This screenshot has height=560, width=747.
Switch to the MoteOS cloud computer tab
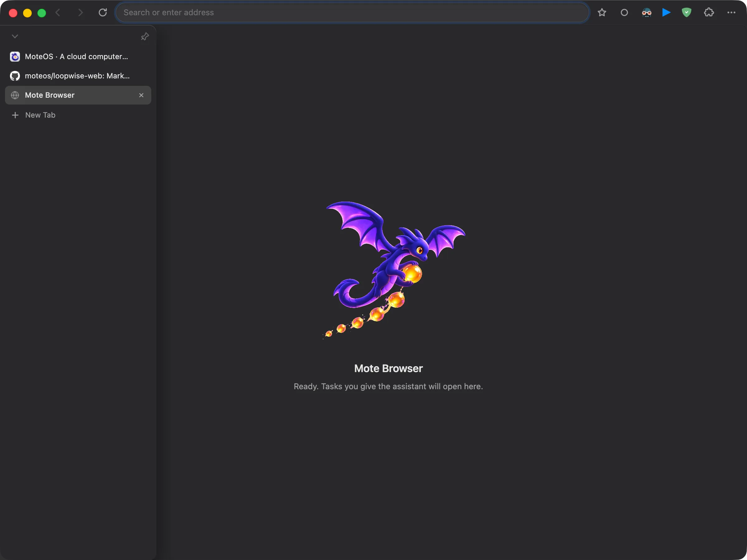pyautogui.click(x=78, y=56)
